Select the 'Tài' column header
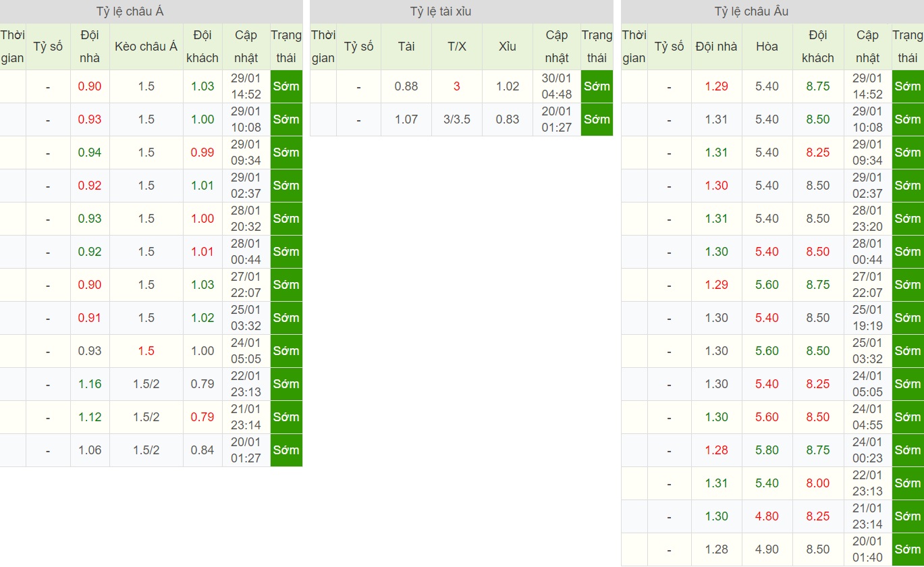Image resolution: width=924 pixels, height=567 pixels. [406, 47]
